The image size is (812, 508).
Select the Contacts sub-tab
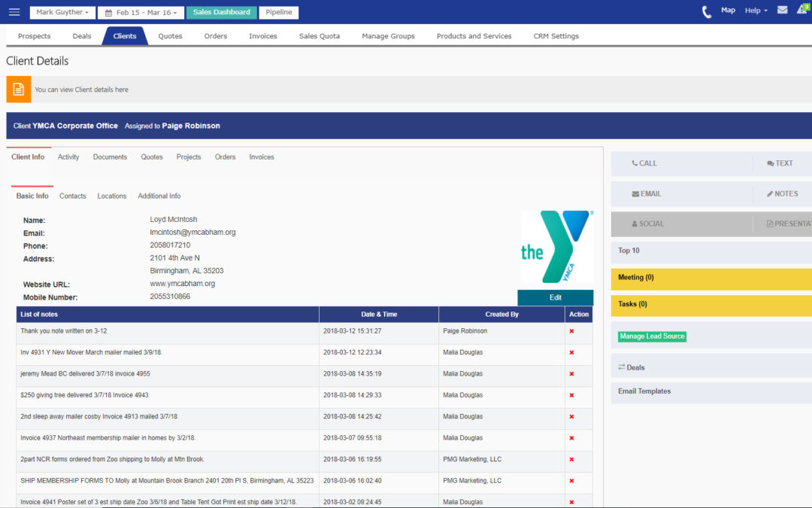click(73, 196)
